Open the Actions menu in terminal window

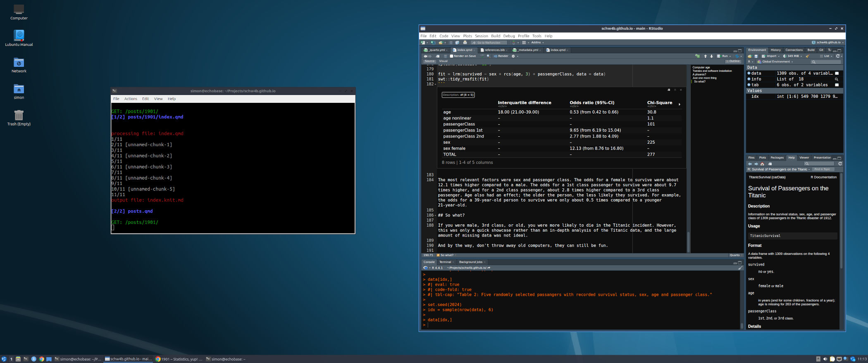[131, 99]
